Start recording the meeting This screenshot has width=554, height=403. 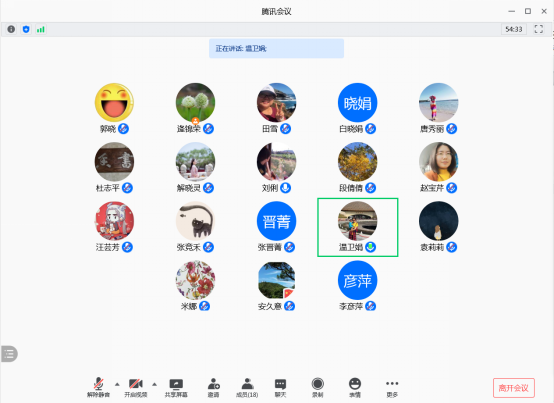(x=318, y=388)
